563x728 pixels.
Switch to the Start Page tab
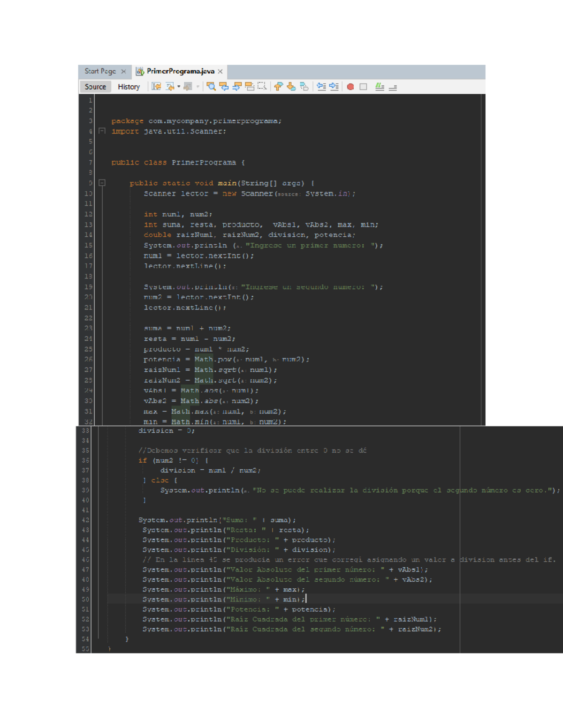pyautogui.click(x=100, y=71)
